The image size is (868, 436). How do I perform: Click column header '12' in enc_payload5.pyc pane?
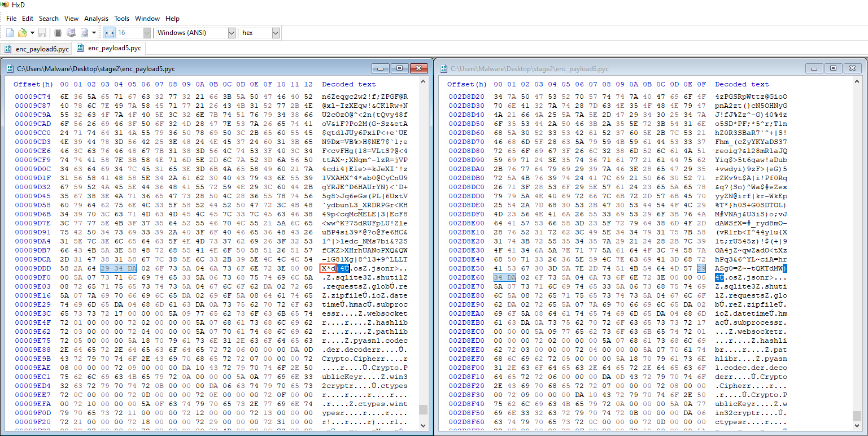(x=308, y=84)
